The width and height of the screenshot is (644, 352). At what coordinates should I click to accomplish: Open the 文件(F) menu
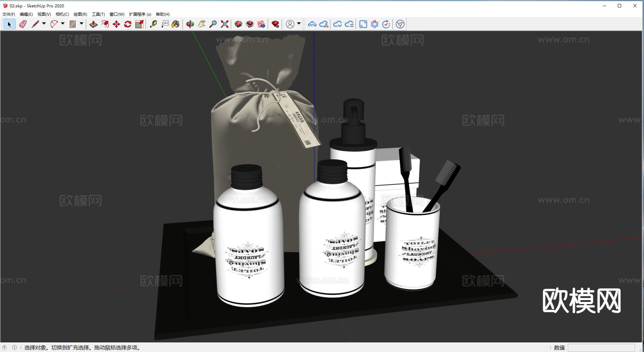(x=9, y=14)
